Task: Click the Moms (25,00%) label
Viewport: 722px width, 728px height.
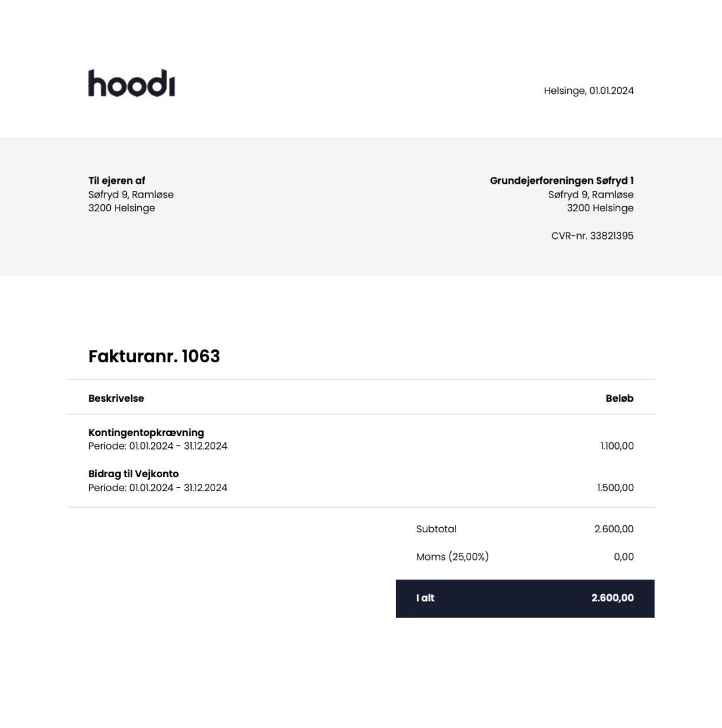Action: [x=452, y=557]
